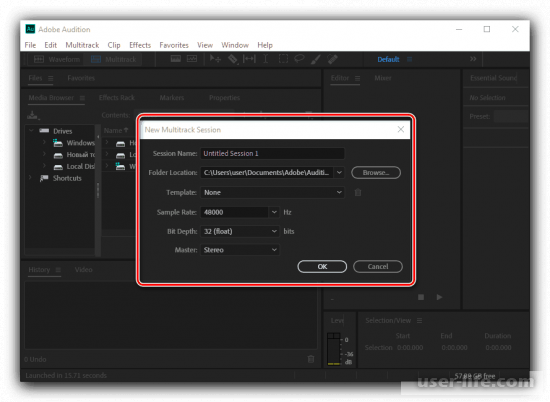Switch to Waveform editor view
Viewport: 550px width, 402px height.
coord(57,59)
